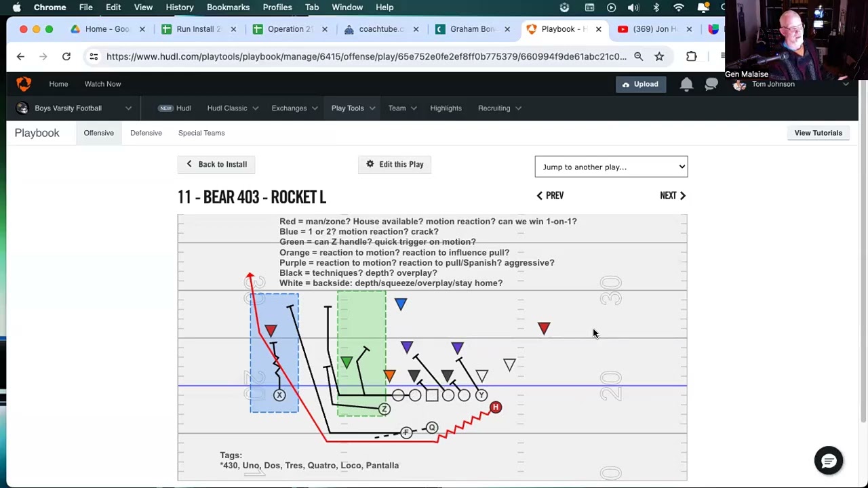
Task: Click the Tags text line in diagram
Action: click(309, 466)
